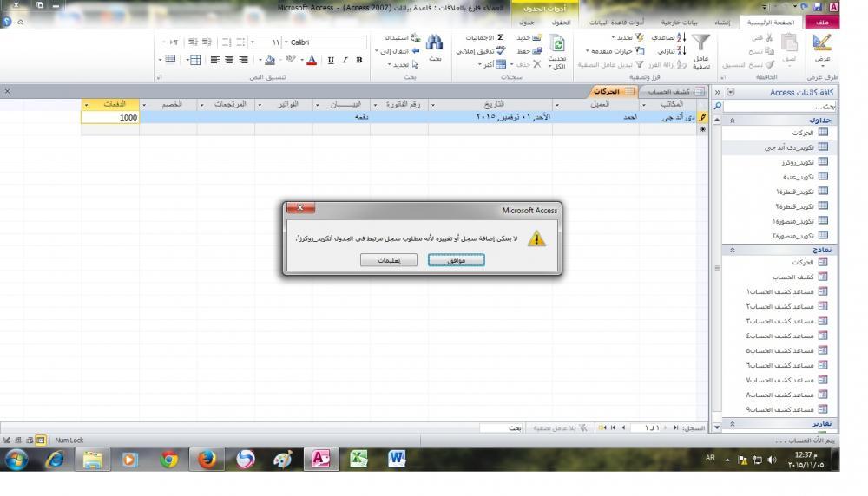Image resolution: width=868 pixels, height=496 pixels.
Task: Click the الدفعات cell containing 1000
Action: [x=110, y=117]
